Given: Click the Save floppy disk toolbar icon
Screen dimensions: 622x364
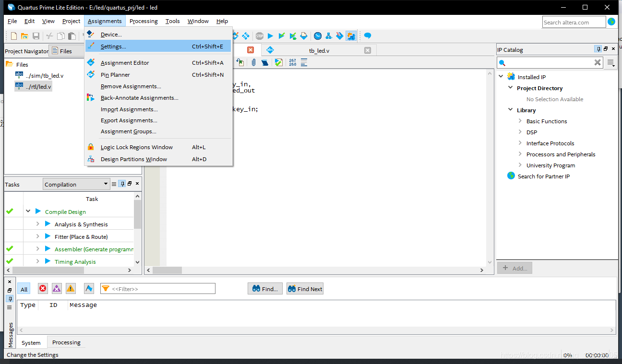Looking at the screenshot, I should point(36,36).
